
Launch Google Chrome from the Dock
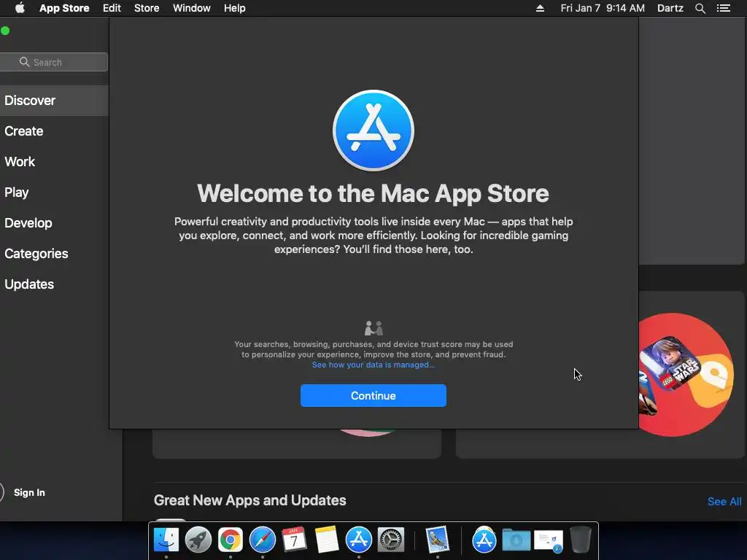click(231, 540)
